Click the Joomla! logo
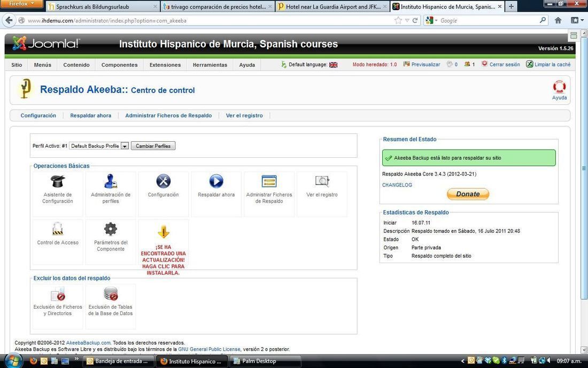The width and height of the screenshot is (588, 368). 46,43
